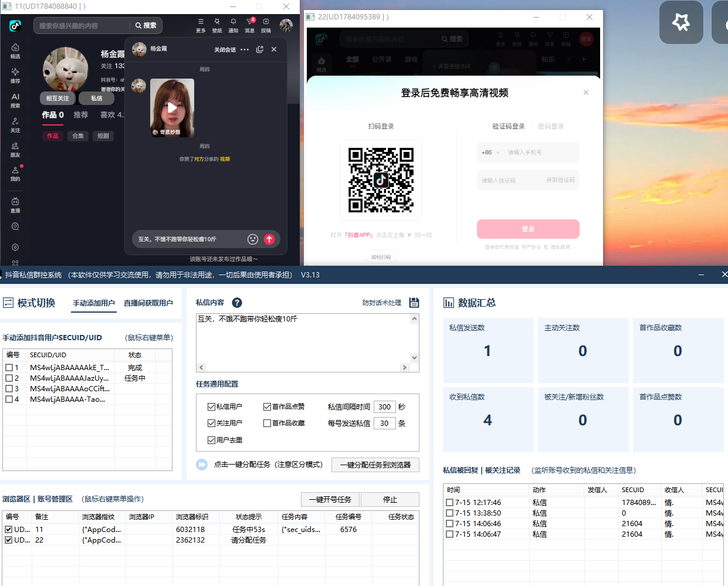Image resolution: width=728 pixels, height=586 pixels.
Task: Check the 7-15 12:17:46 record checkbox
Action: pos(449,503)
